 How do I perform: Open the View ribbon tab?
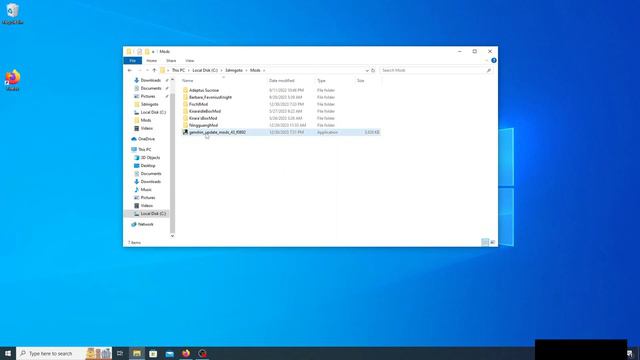point(190,60)
